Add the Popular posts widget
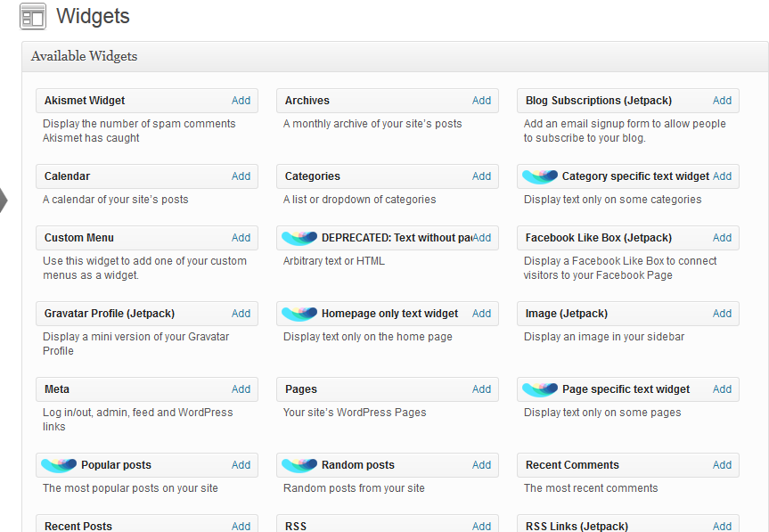The image size is (769, 532). click(x=241, y=465)
